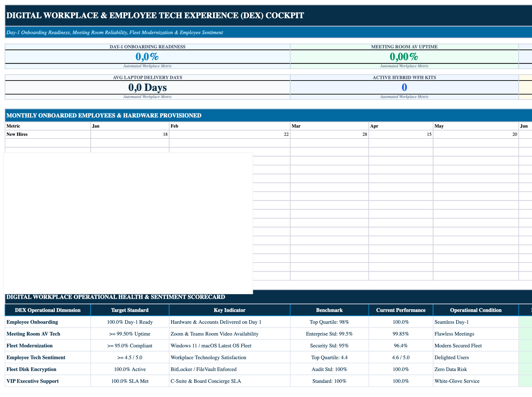Click the 'VIP Executive Support' row label

48,381
